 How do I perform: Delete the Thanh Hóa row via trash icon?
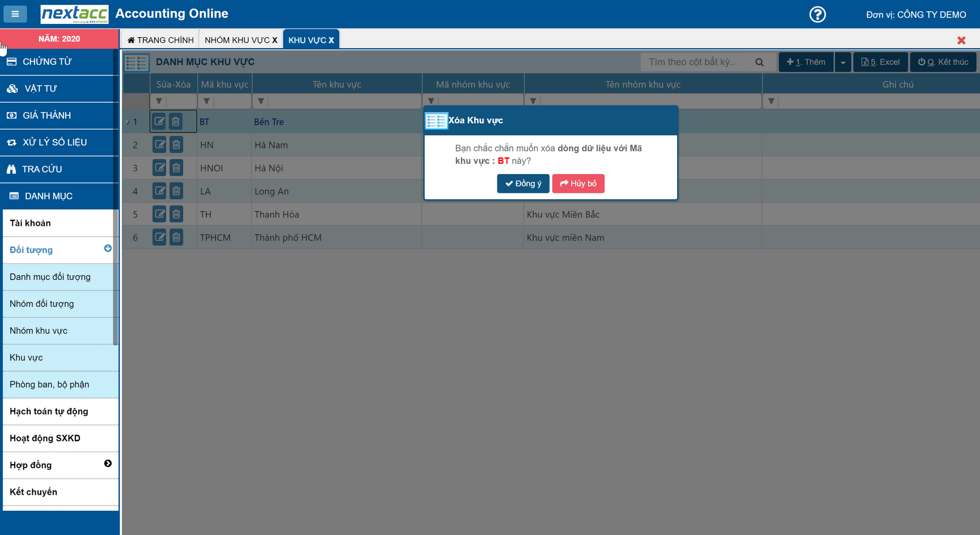176,214
